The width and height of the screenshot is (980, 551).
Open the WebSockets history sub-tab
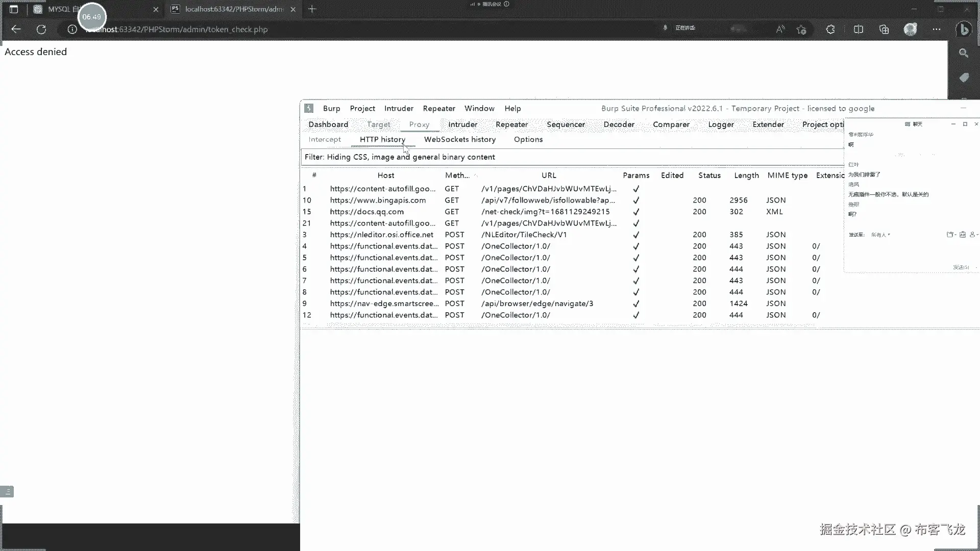(459, 139)
